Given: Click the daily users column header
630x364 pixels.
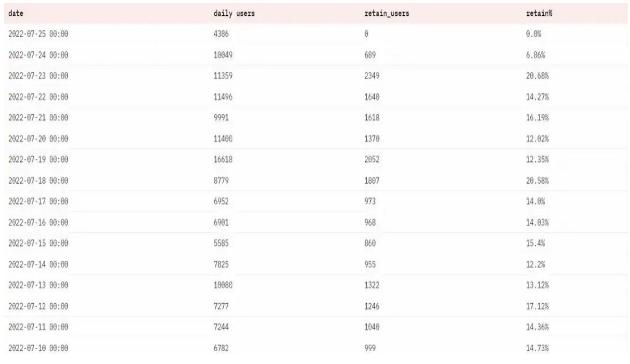Looking at the screenshot, I should tap(234, 12).
